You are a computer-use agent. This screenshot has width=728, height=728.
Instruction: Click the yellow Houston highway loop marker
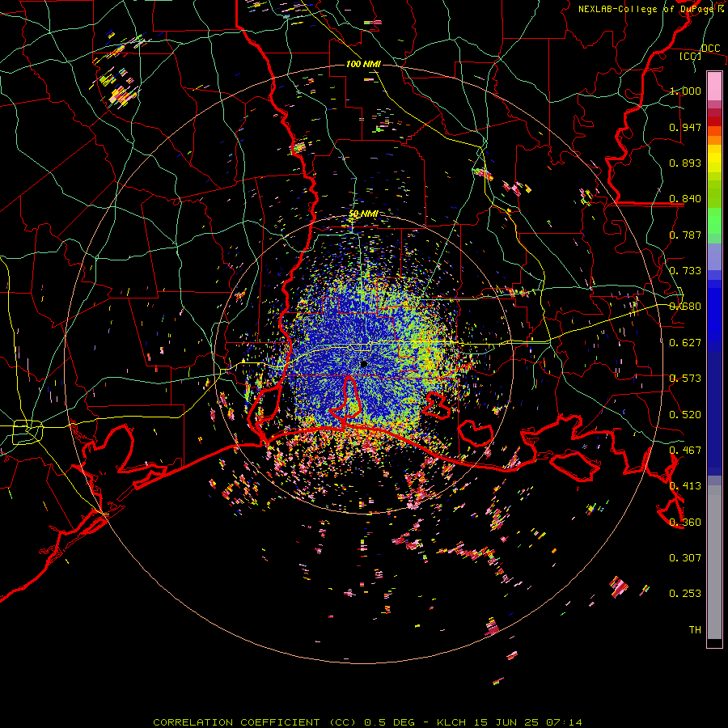pyautogui.click(x=27, y=432)
